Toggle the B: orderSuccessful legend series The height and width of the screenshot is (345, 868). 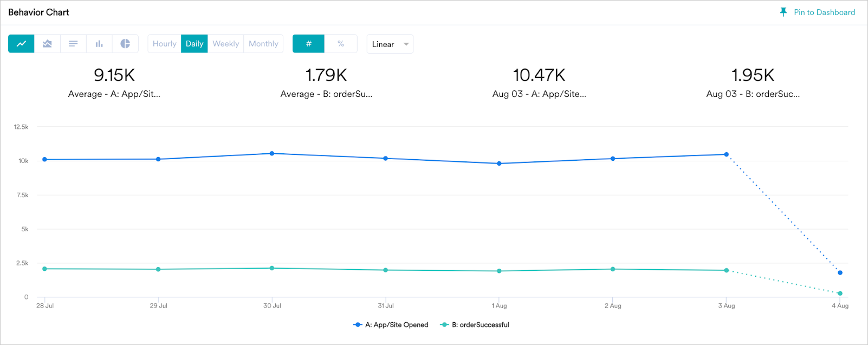pyautogui.click(x=475, y=325)
